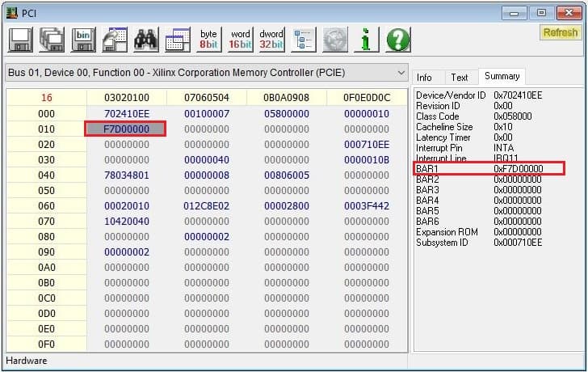
Task: Click the binoculars find icon
Action: point(145,40)
